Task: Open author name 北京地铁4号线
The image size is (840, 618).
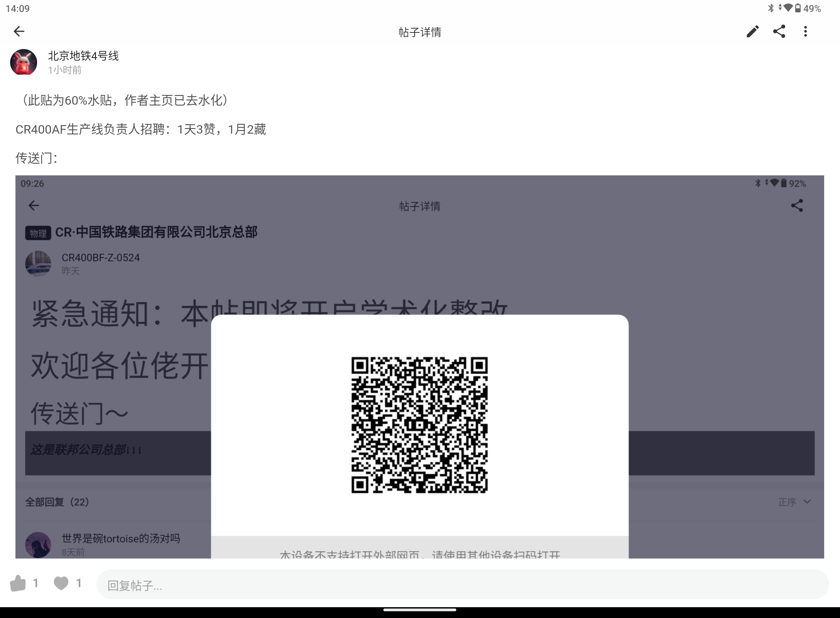Action: click(83, 56)
